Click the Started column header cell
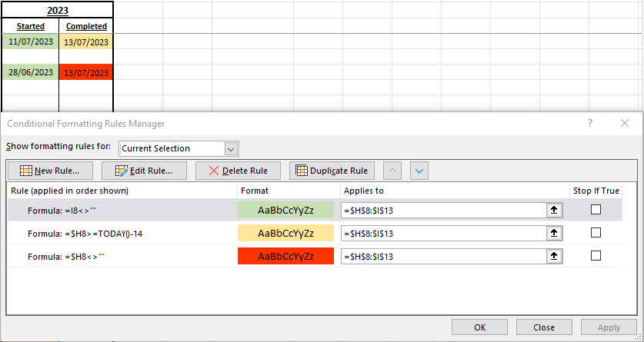The width and height of the screenshot is (644, 342). pos(31,26)
